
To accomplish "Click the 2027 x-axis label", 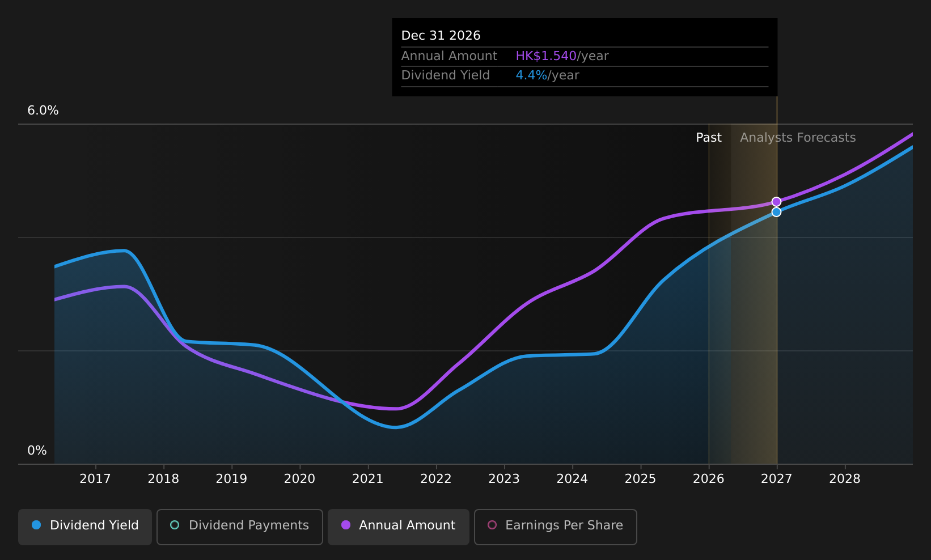I will tap(777, 479).
